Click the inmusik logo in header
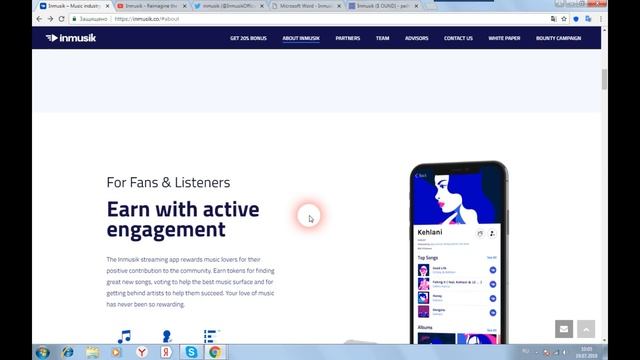 (x=71, y=38)
